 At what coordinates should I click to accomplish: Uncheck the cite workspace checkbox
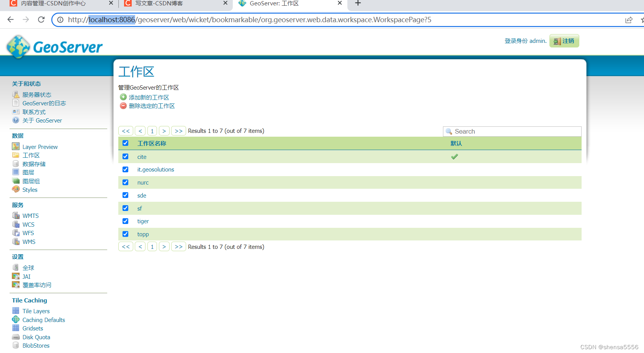click(125, 156)
